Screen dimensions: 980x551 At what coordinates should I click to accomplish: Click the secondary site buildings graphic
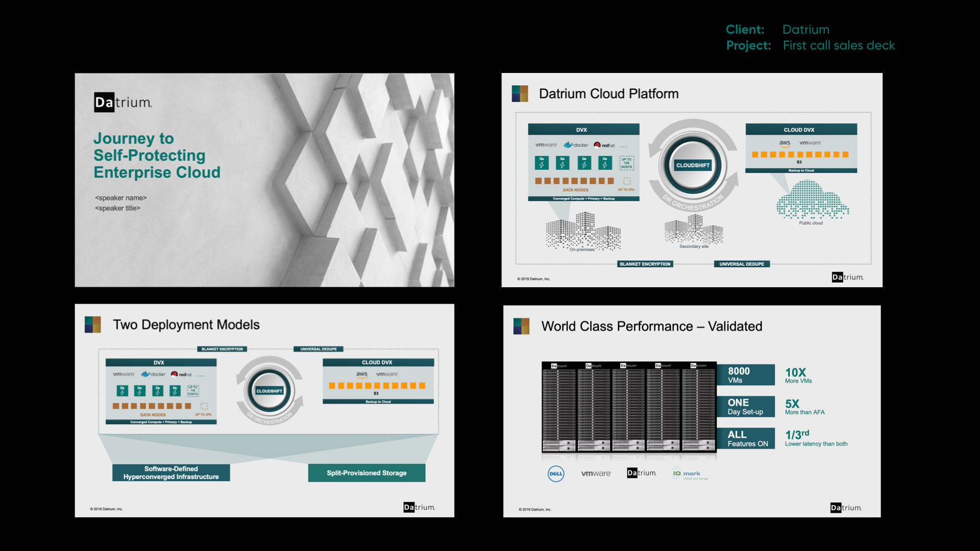coord(694,229)
